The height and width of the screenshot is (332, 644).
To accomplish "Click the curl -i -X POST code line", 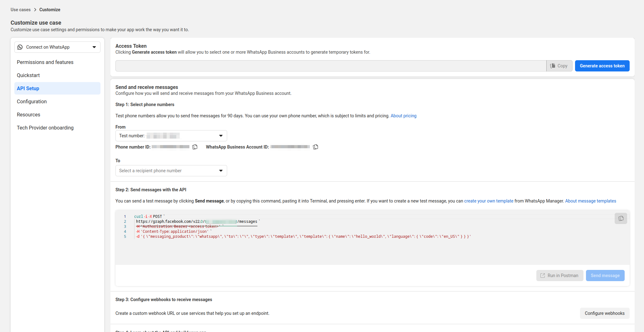I will pos(149,217).
